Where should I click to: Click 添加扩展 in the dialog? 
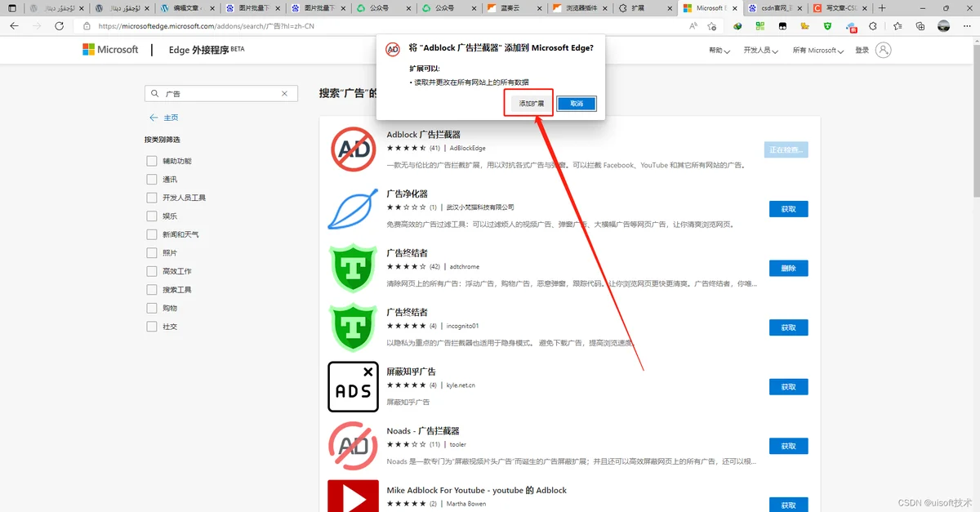point(532,104)
